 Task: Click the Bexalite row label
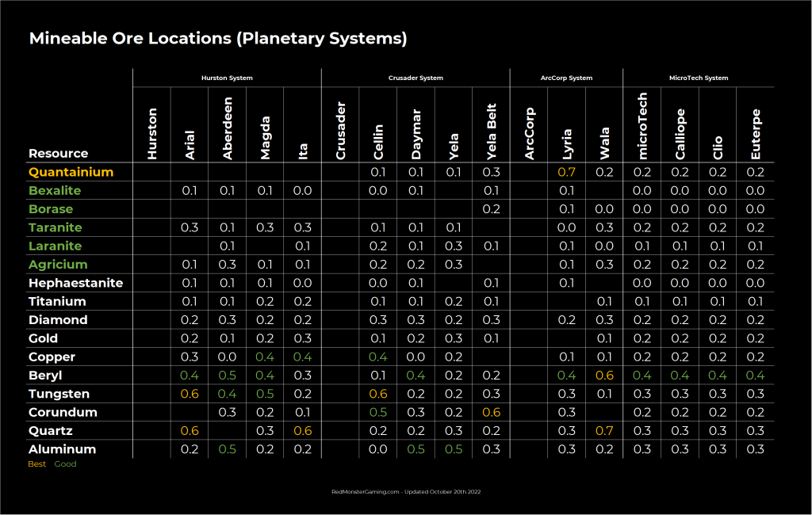point(55,191)
